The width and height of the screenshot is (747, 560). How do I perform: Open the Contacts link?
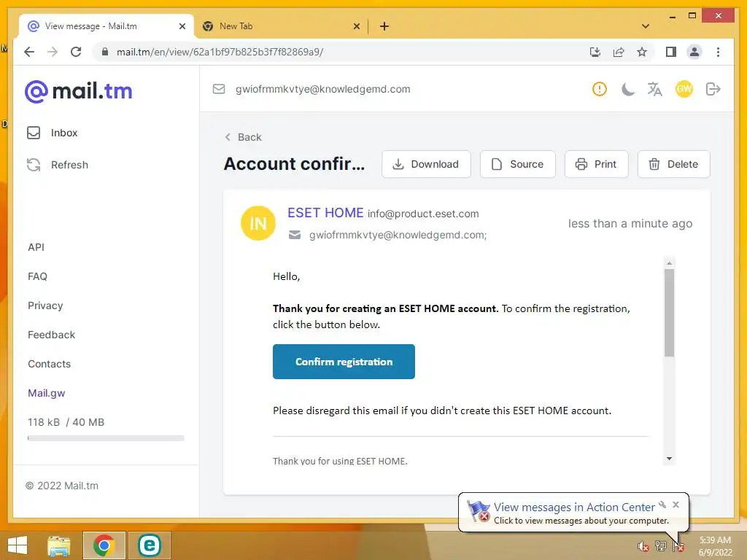pyautogui.click(x=49, y=364)
